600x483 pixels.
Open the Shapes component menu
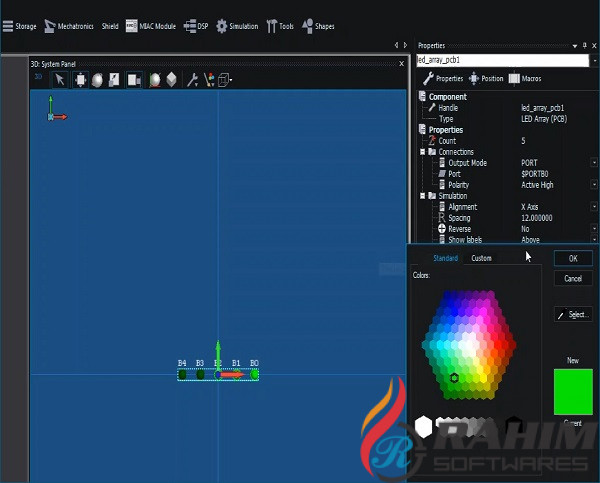[318, 26]
